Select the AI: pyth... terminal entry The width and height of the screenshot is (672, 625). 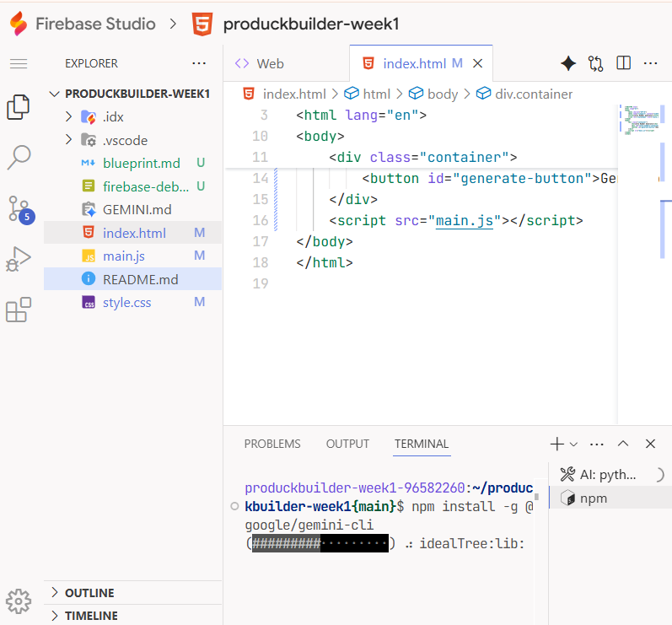tap(610, 475)
